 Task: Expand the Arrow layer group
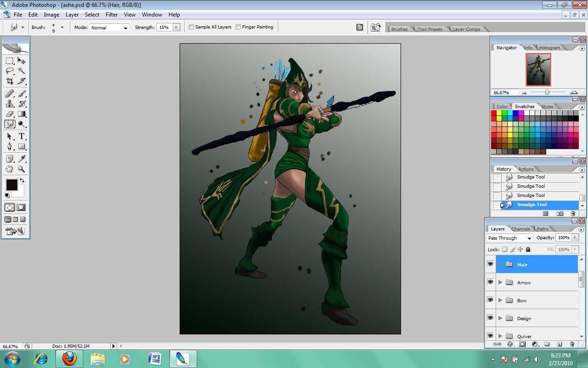click(x=500, y=282)
